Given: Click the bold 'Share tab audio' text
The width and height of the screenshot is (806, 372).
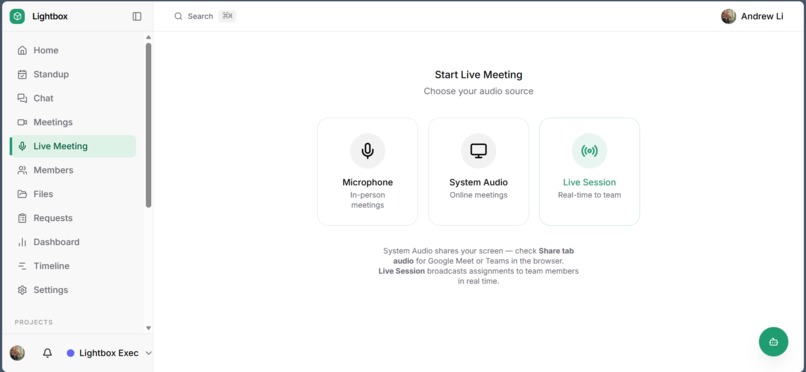Looking at the screenshot, I should [x=483, y=256].
